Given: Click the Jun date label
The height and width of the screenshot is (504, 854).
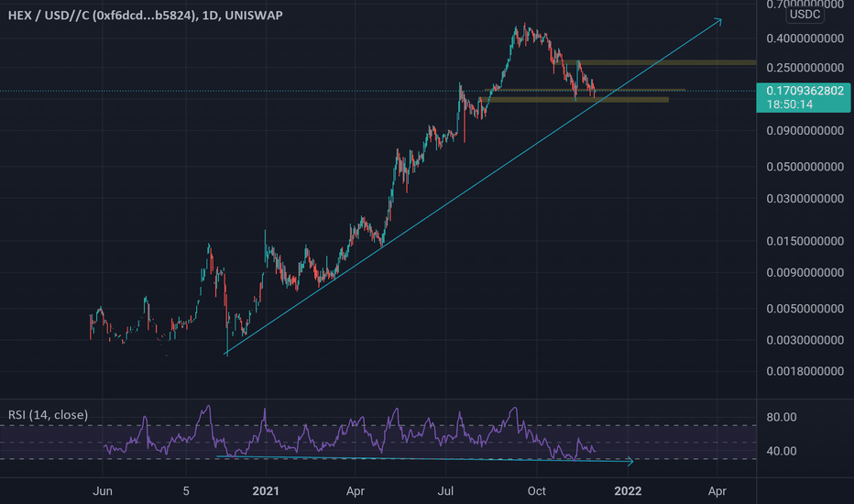Looking at the screenshot, I should click(103, 491).
